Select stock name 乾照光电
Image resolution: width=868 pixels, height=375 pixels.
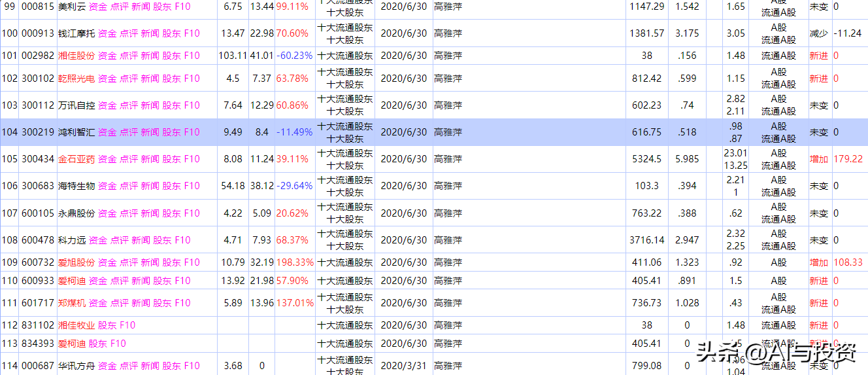tap(76, 79)
